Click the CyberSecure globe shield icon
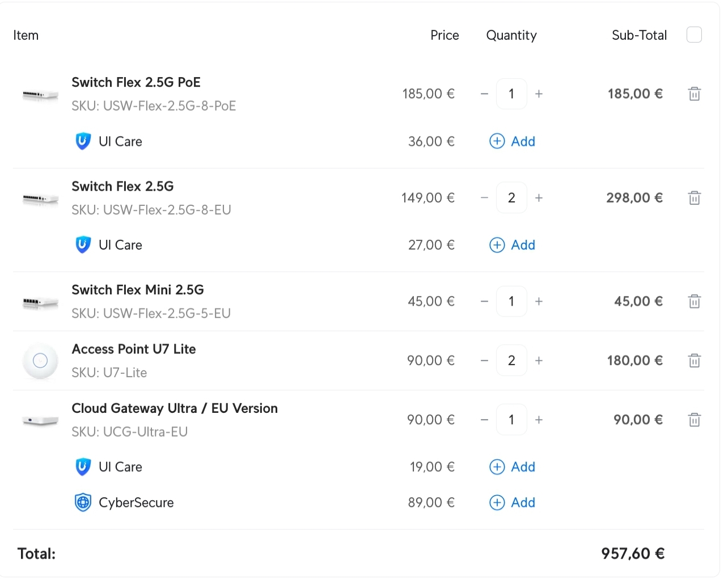 pos(83,502)
